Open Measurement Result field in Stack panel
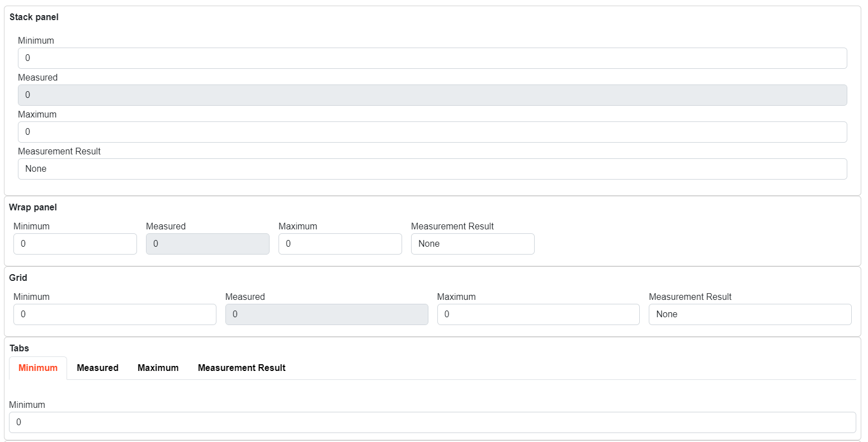The image size is (868, 442). [x=432, y=169]
